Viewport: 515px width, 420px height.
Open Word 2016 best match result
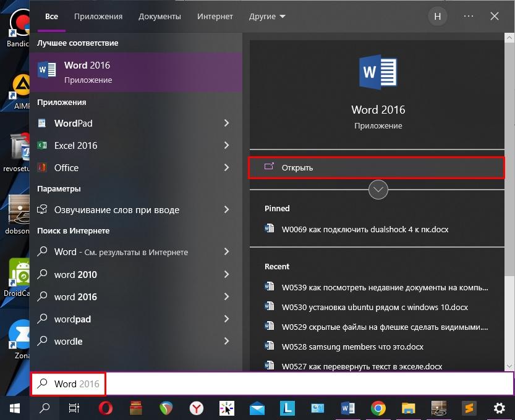(x=135, y=72)
